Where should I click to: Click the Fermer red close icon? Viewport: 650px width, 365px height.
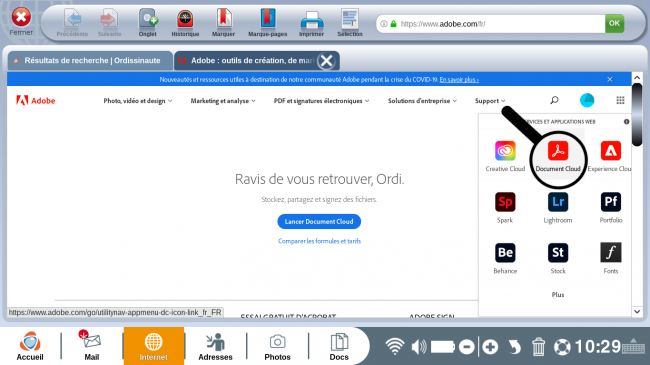pos(21,17)
